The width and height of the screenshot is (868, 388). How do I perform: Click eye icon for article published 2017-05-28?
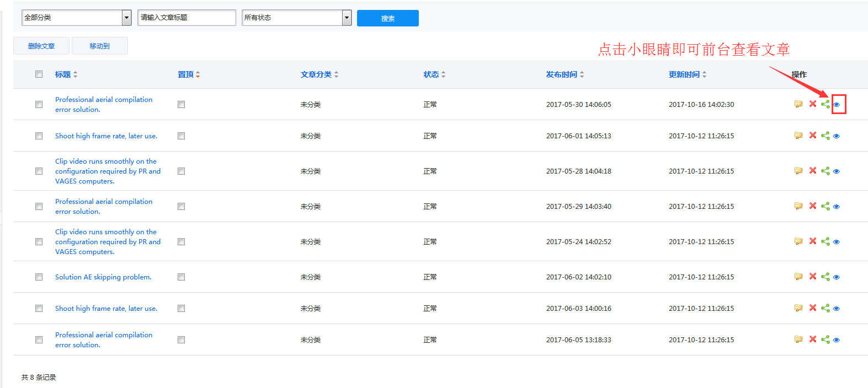[837, 171]
